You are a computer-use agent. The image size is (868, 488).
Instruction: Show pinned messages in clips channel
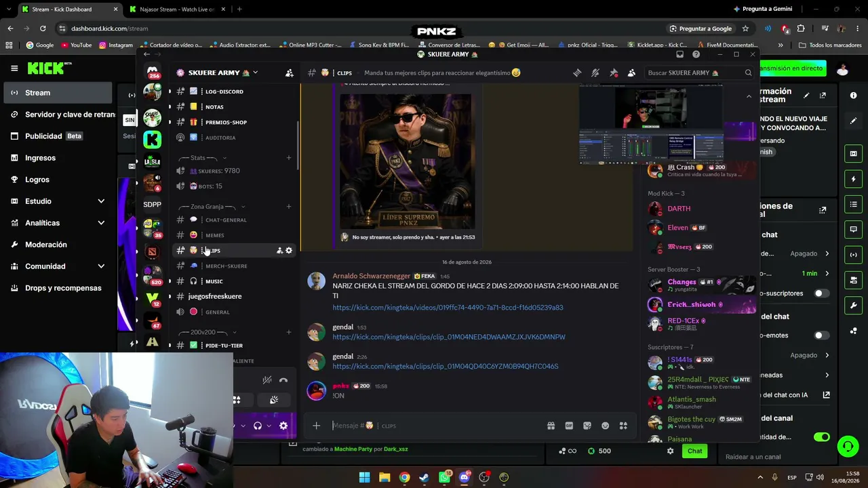point(614,73)
